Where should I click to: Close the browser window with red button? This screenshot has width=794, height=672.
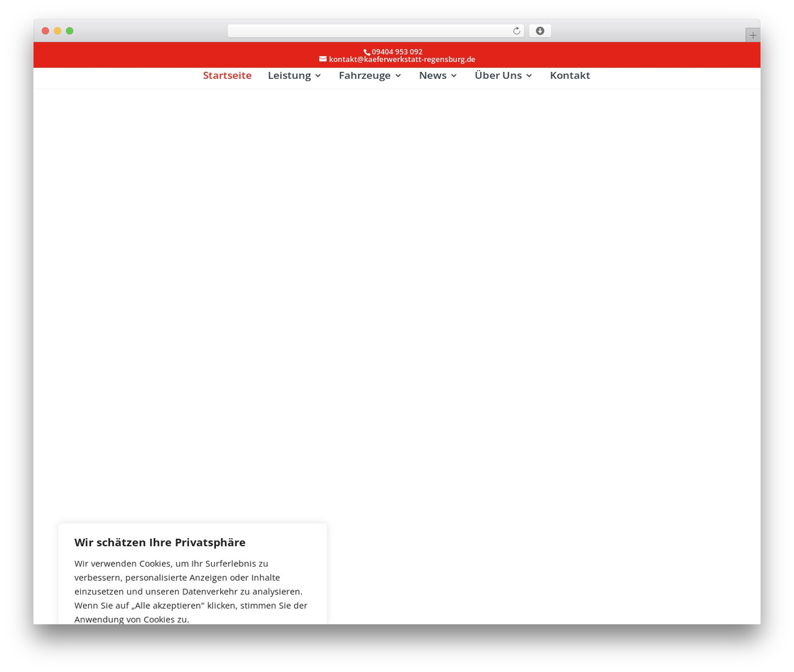coord(45,31)
